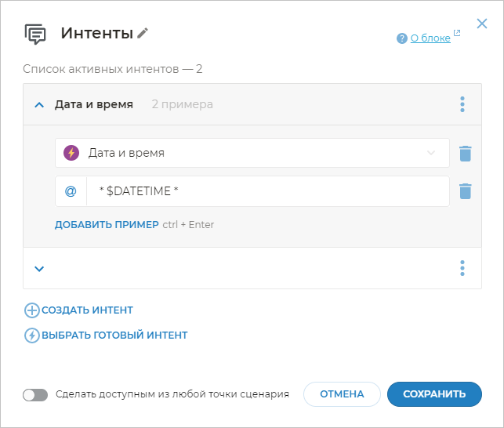Screen dimensions: 504x428
Task: Collapse the Дата и время intent section
Action: tap(39, 104)
